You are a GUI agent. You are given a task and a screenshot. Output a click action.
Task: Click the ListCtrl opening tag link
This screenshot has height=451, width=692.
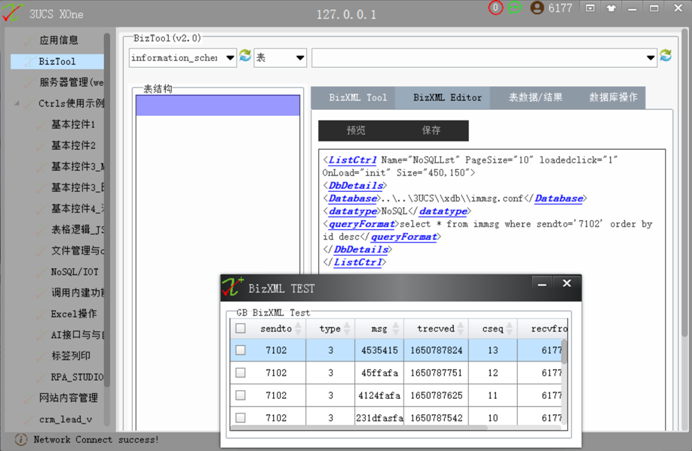tap(352, 160)
